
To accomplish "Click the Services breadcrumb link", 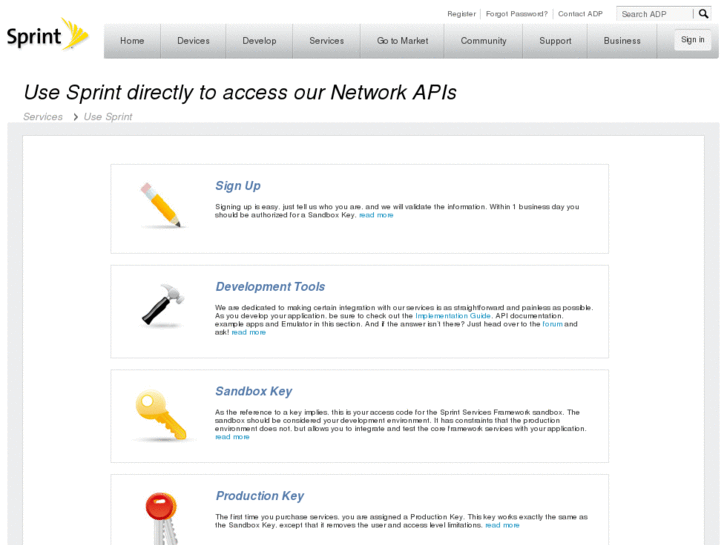I will (x=43, y=117).
